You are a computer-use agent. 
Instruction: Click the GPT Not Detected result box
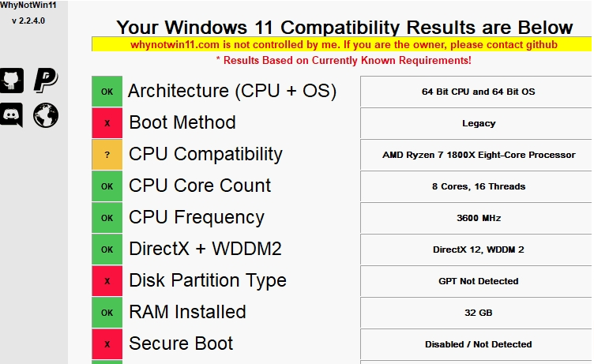(478, 281)
